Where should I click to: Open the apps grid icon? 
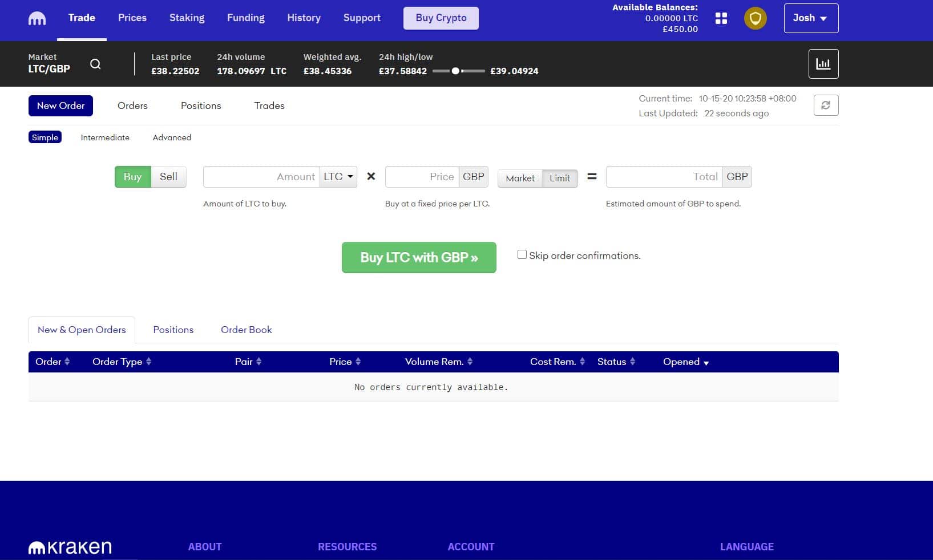coord(721,18)
